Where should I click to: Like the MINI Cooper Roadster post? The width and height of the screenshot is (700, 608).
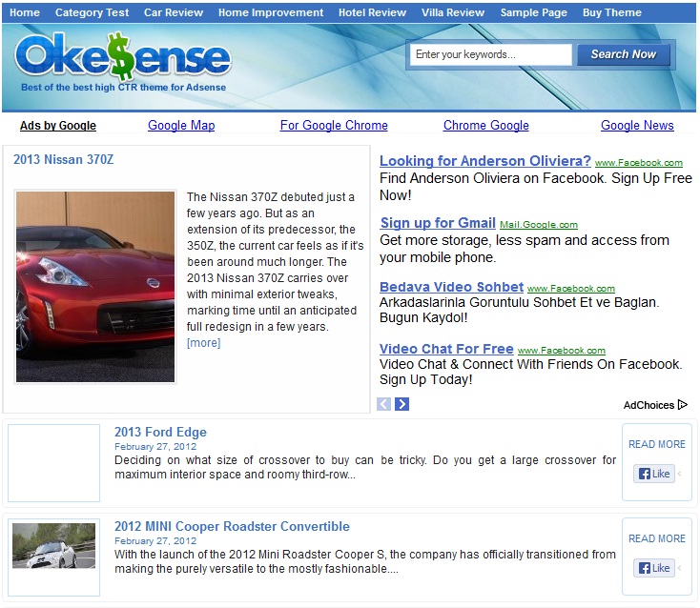pos(654,568)
